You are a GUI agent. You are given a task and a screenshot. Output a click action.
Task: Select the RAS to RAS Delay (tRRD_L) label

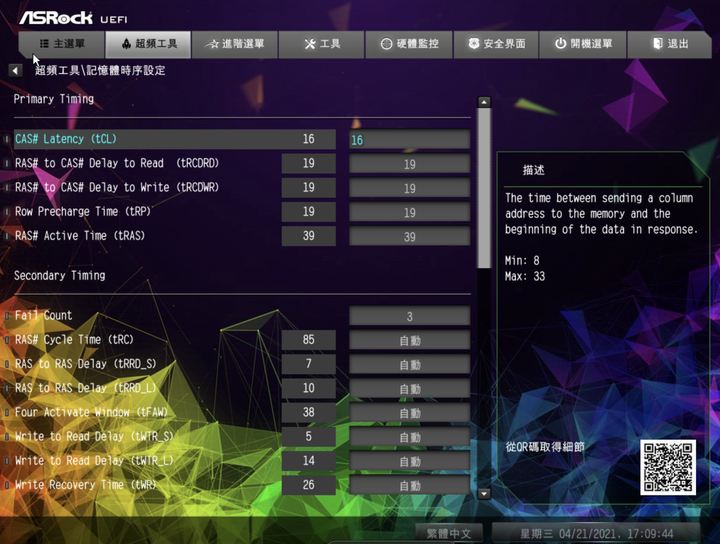coord(85,388)
